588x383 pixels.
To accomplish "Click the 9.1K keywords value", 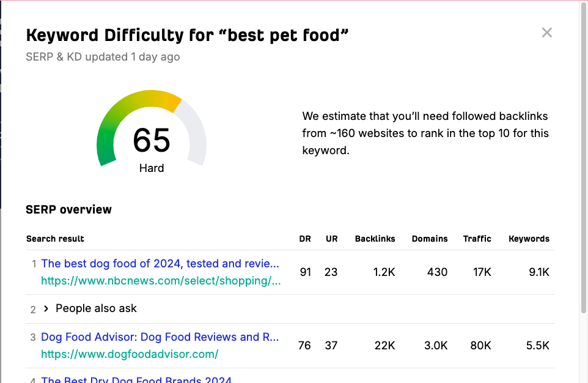I will [538, 272].
